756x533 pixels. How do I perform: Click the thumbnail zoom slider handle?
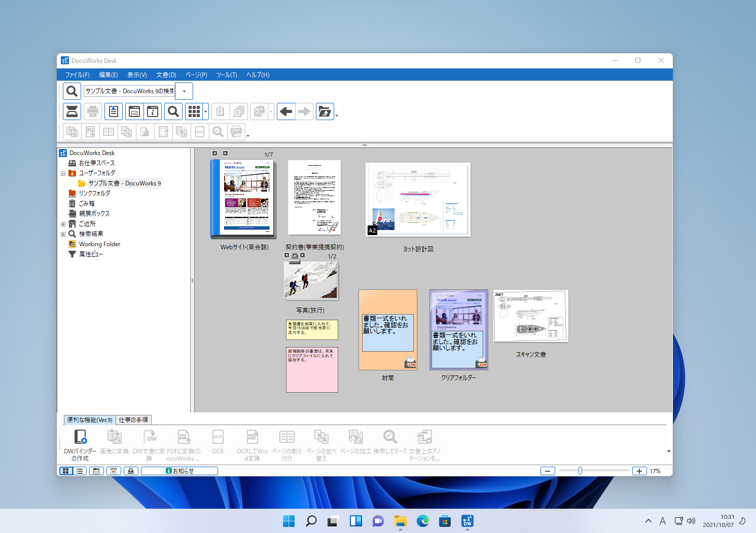[x=580, y=471]
